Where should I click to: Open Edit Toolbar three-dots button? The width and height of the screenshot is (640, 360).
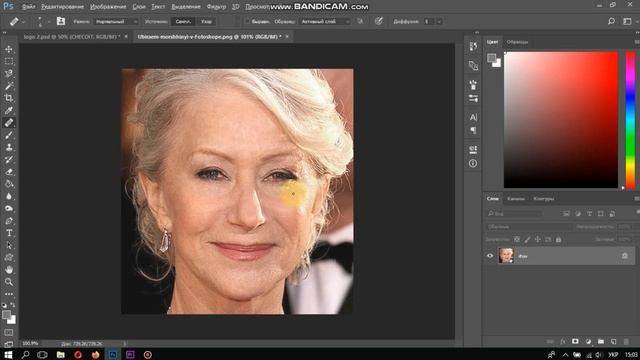pyautogui.click(x=9, y=294)
